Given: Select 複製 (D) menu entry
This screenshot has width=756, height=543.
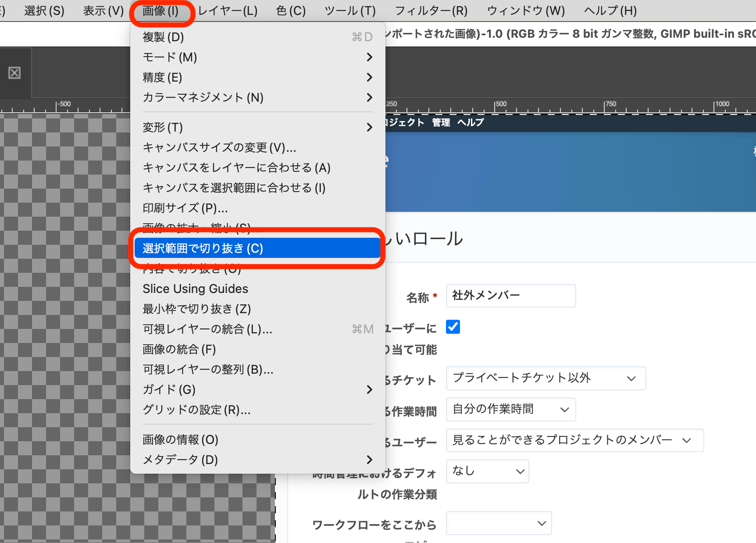Looking at the screenshot, I should [x=164, y=37].
